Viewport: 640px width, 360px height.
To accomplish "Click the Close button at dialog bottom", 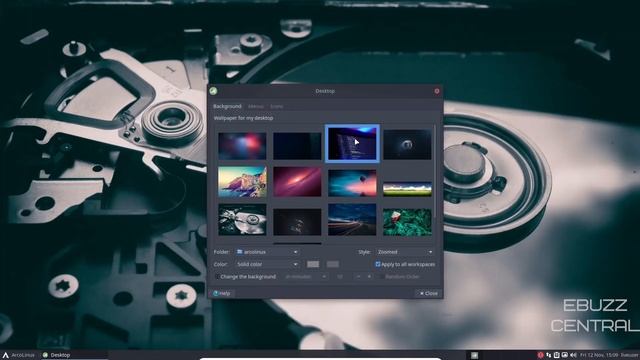I will click(429, 293).
